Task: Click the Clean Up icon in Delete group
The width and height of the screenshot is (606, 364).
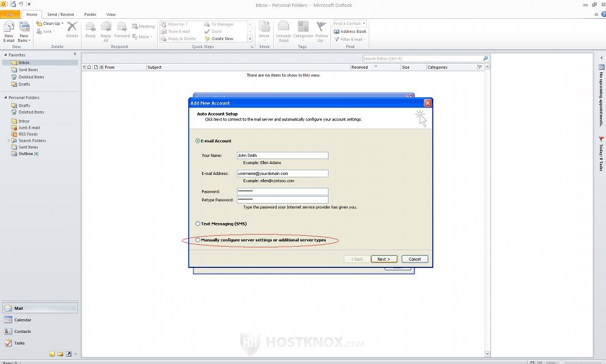Action: pyautogui.click(x=39, y=24)
